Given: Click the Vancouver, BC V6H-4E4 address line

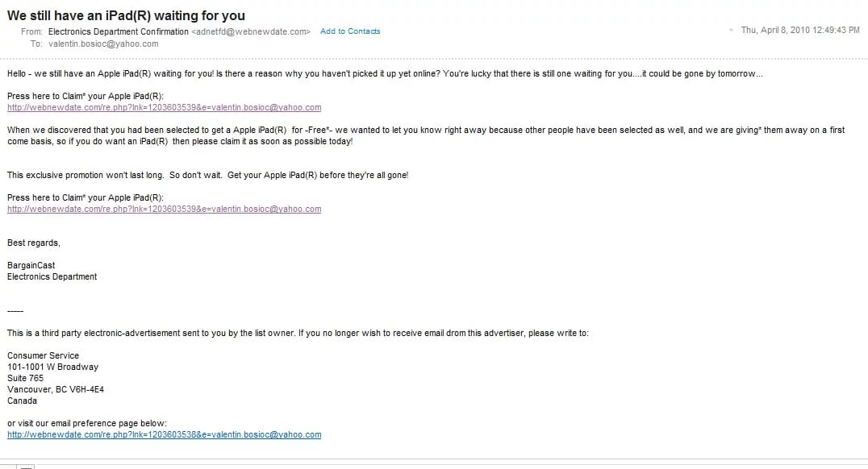Looking at the screenshot, I should pos(56,389).
